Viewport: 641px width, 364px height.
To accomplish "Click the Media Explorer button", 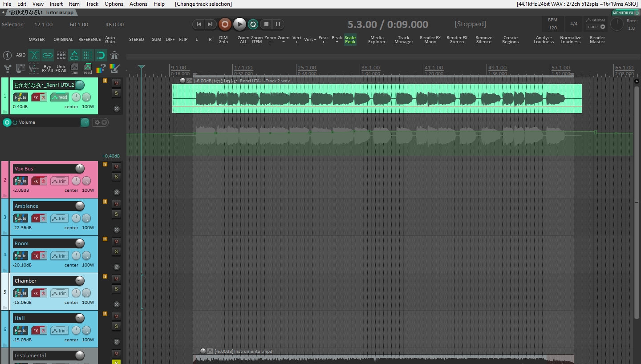I will tap(377, 40).
